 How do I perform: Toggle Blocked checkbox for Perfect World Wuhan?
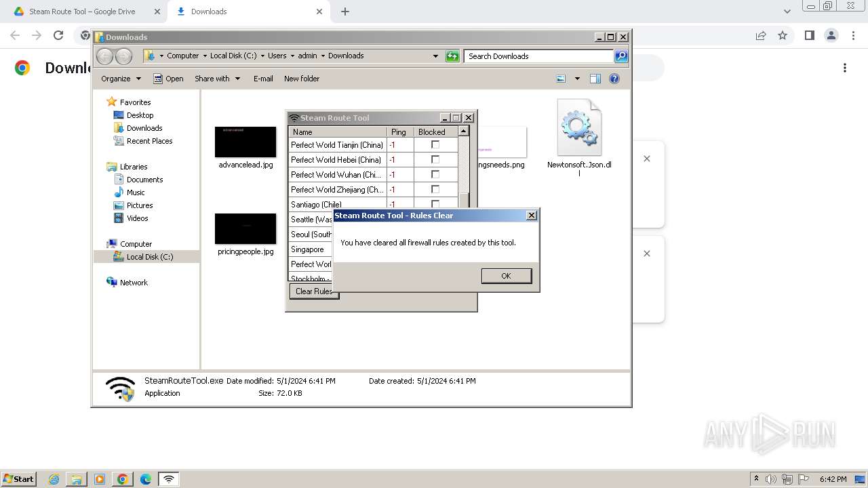click(x=435, y=174)
